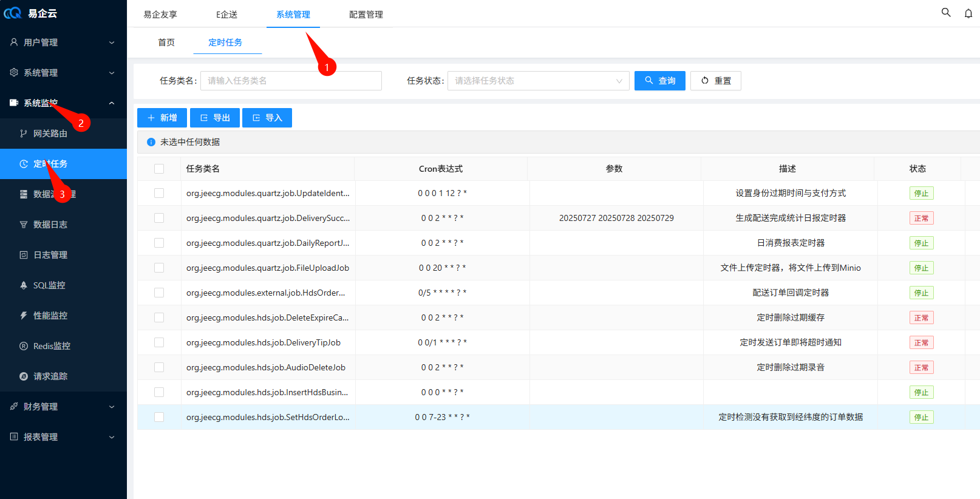
Task: Click the 新增 add button
Action: point(162,118)
